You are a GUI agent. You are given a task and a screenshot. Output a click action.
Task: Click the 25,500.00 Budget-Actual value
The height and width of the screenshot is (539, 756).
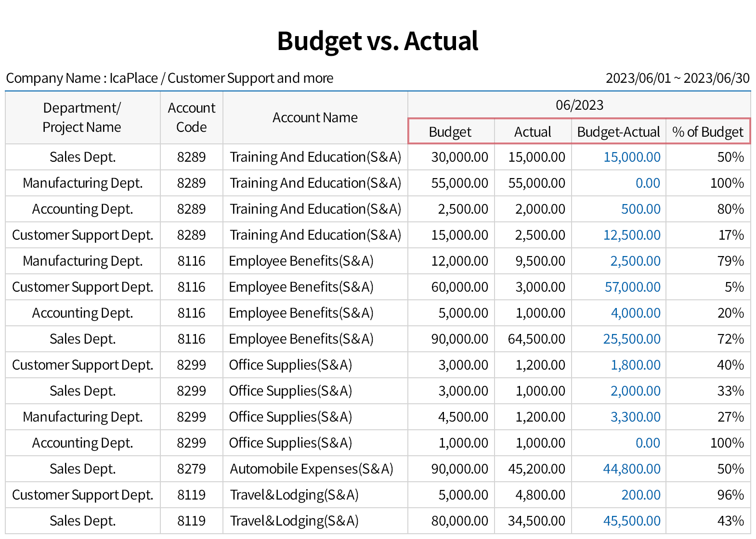[x=632, y=339]
